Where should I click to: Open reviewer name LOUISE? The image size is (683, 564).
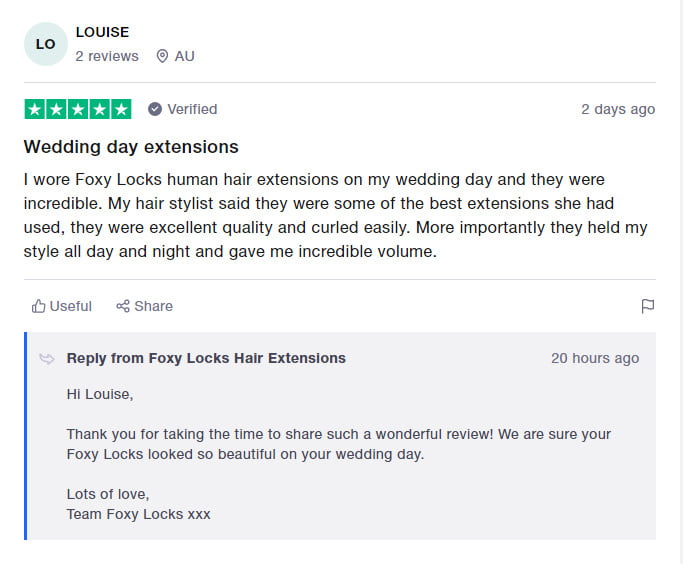pyautogui.click(x=102, y=32)
